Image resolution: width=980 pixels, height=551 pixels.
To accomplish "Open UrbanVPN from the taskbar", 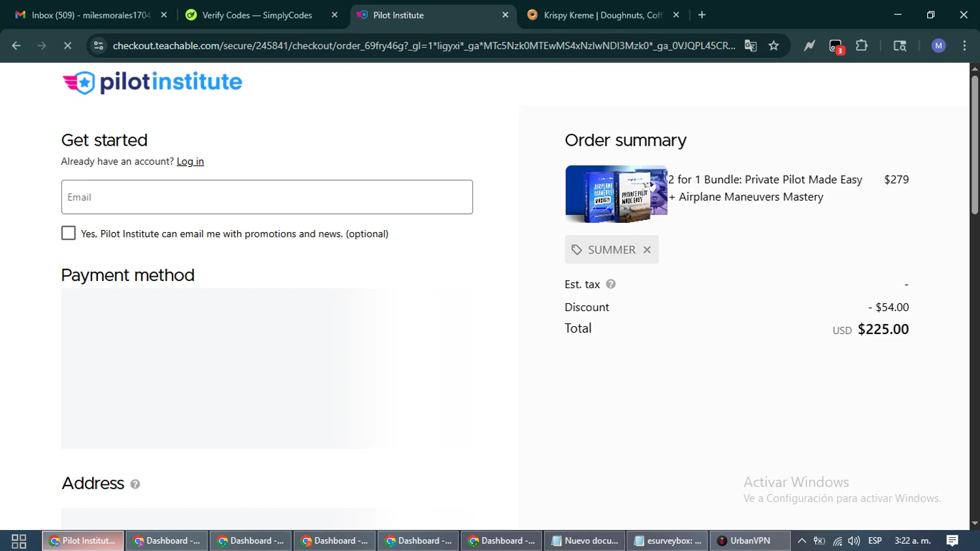I will (x=750, y=541).
